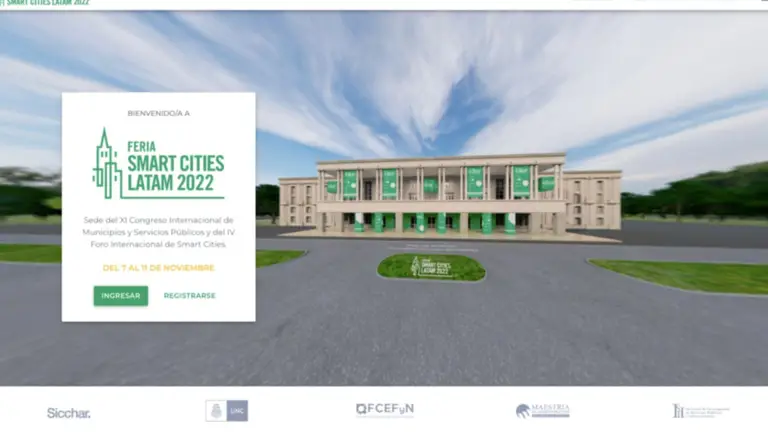The image size is (768, 432).
Task: Click the 'Sede del XI Congreso' description paragraph
Action: [x=158, y=231]
